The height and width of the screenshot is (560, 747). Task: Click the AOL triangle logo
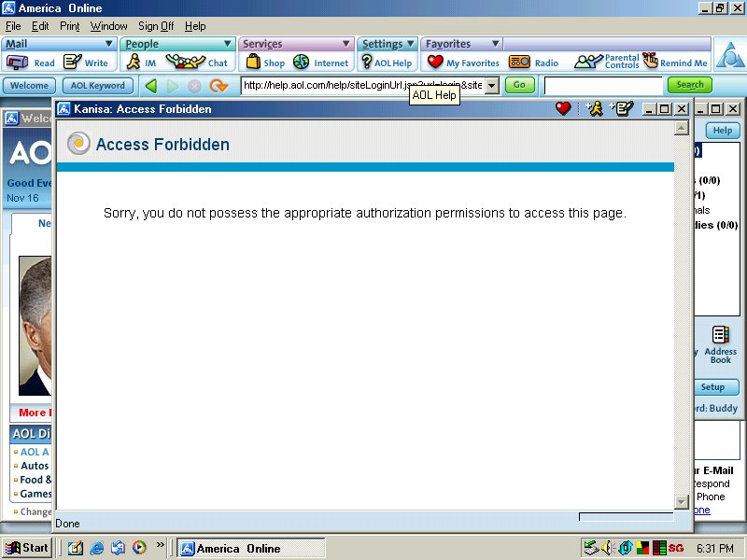click(730, 55)
